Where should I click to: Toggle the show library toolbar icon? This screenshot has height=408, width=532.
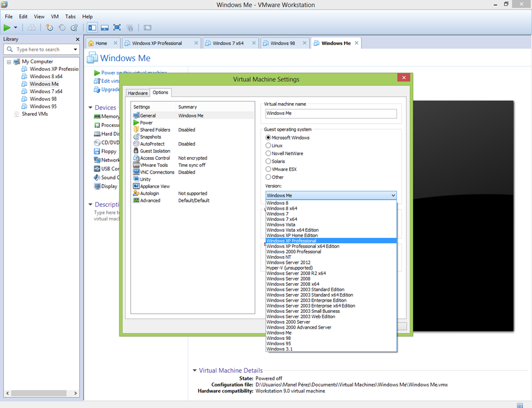(x=92, y=28)
